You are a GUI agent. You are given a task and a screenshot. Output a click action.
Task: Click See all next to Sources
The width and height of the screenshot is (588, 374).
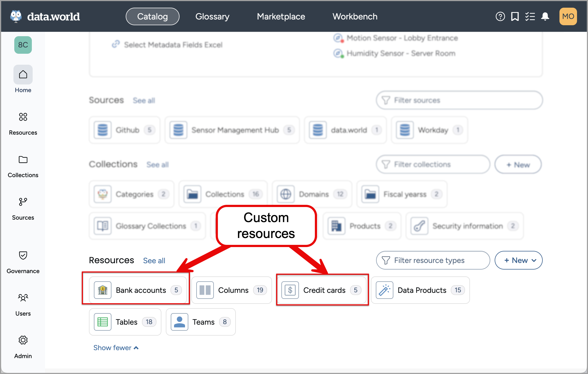[x=144, y=100]
